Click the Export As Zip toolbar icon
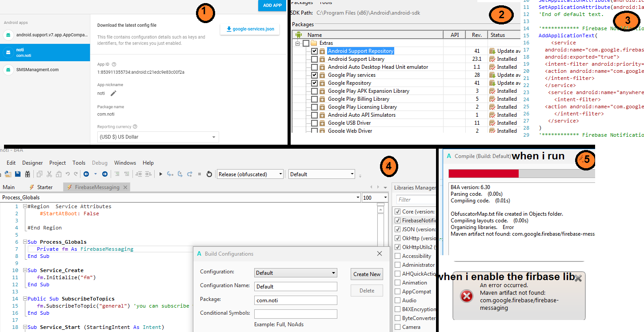Image resolution: width=644 pixels, height=332 pixels. pos(28,174)
